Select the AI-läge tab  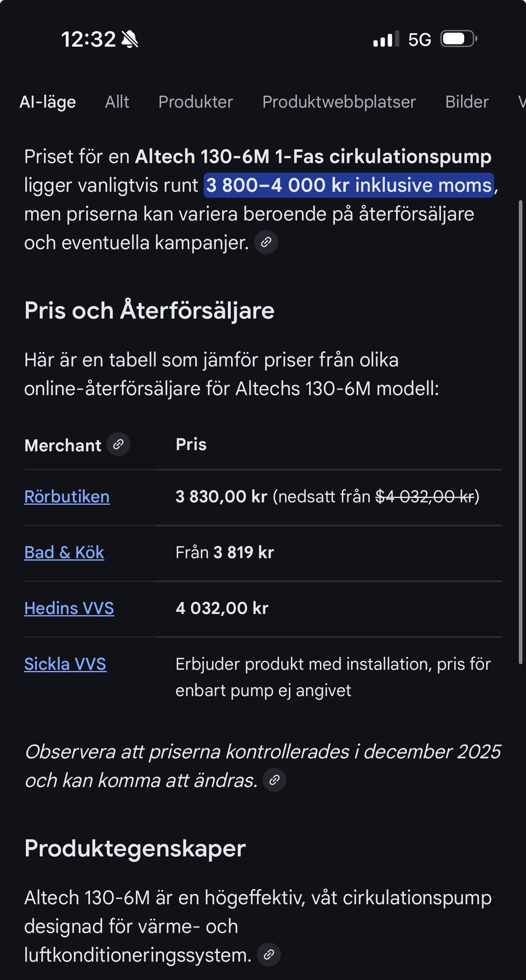48,102
